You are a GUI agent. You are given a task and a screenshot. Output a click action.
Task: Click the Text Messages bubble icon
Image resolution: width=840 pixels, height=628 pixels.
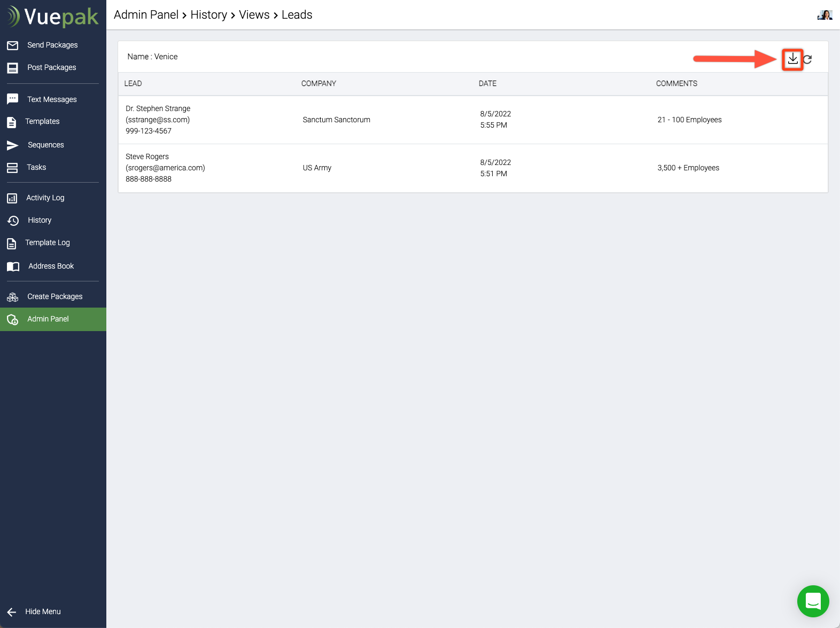(x=13, y=99)
